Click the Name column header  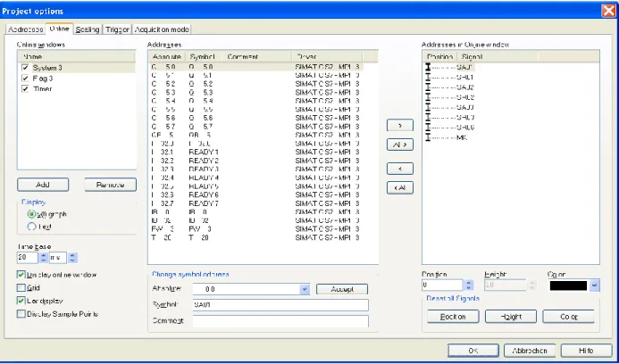pos(77,57)
